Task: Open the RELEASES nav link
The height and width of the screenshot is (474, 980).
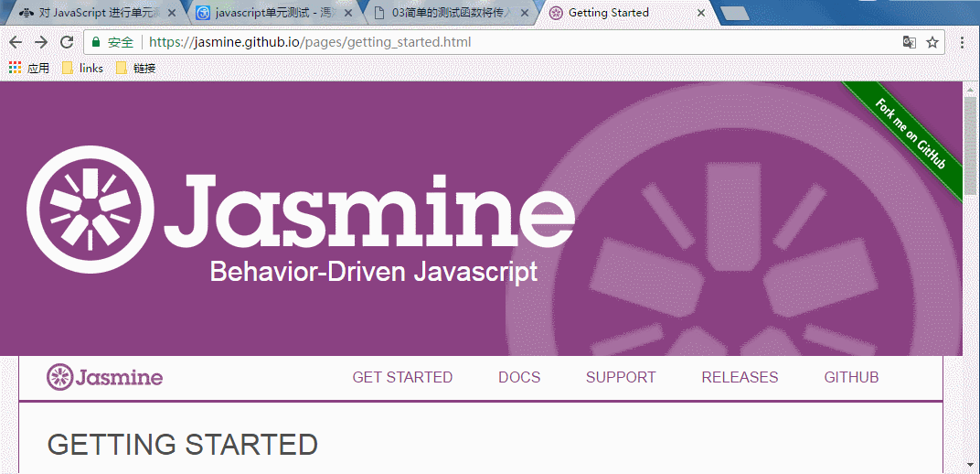Action: tap(740, 377)
